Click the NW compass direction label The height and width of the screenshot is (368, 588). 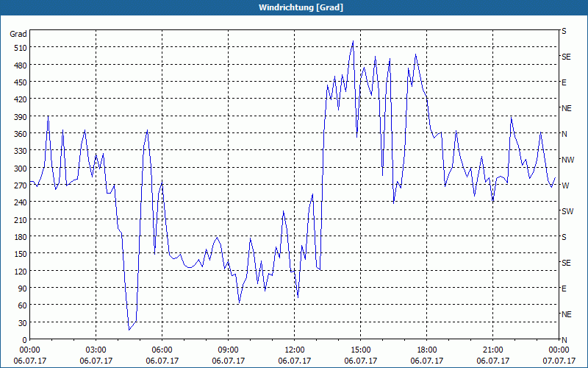567,160
